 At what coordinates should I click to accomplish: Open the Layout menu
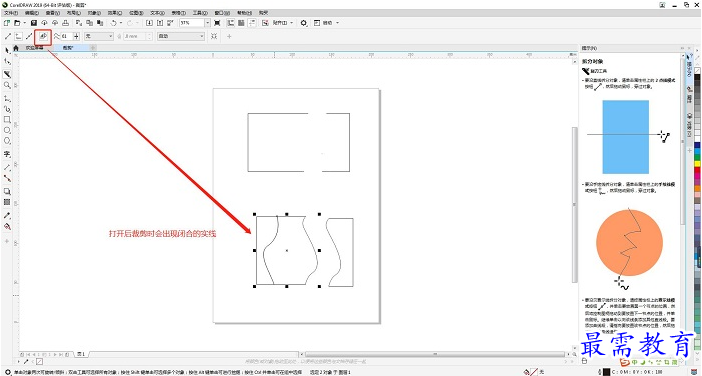pyautogui.click(x=73, y=13)
